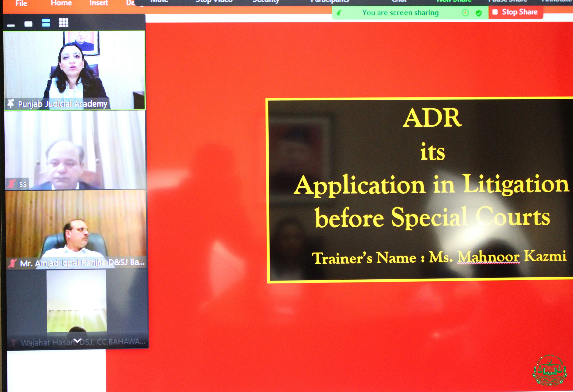Open the File menu in PowerPoint

[x=21, y=3]
